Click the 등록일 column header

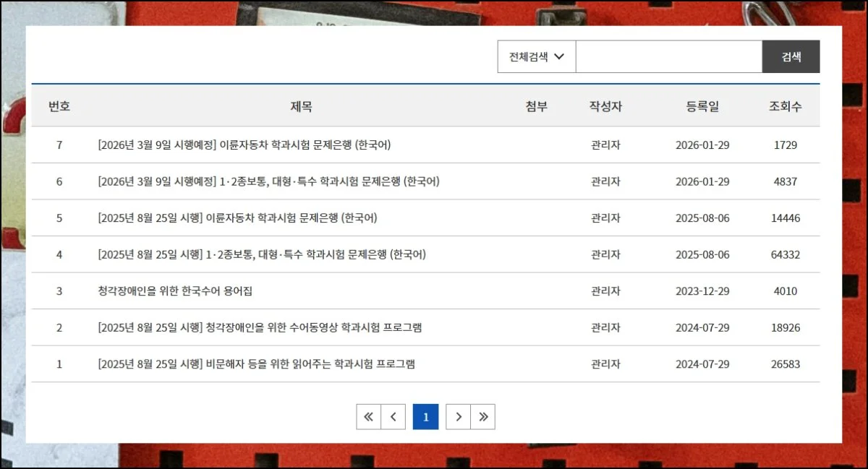pos(702,106)
